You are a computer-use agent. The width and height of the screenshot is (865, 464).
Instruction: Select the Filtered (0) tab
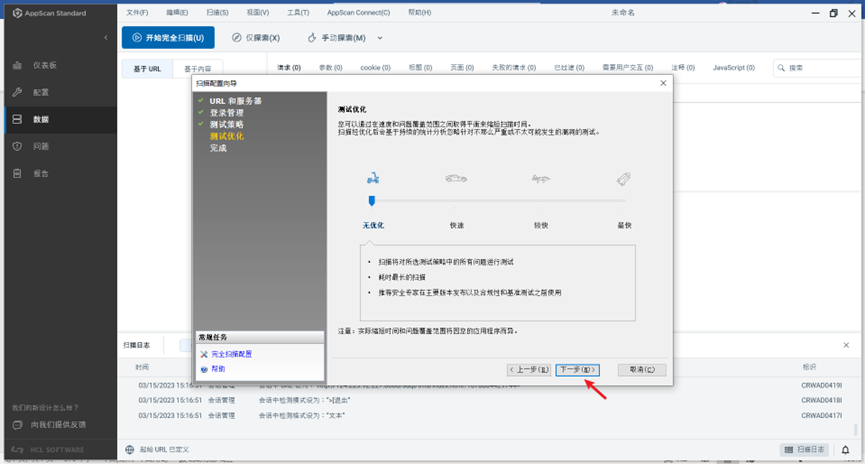click(x=569, y=67)
